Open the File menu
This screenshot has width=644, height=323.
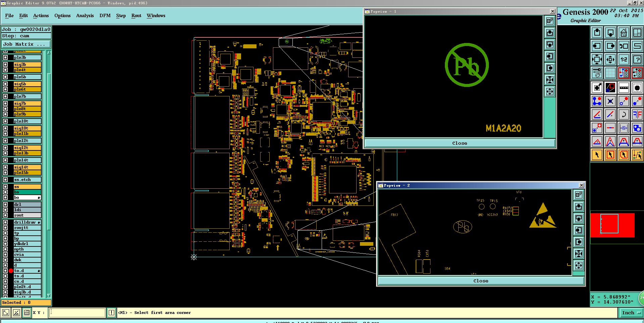click(x=9, y=16)
